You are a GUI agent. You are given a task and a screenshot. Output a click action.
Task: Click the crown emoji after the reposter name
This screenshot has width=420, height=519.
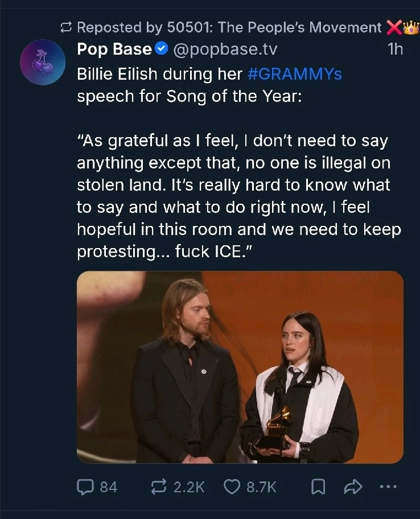[x=410, y=27]
